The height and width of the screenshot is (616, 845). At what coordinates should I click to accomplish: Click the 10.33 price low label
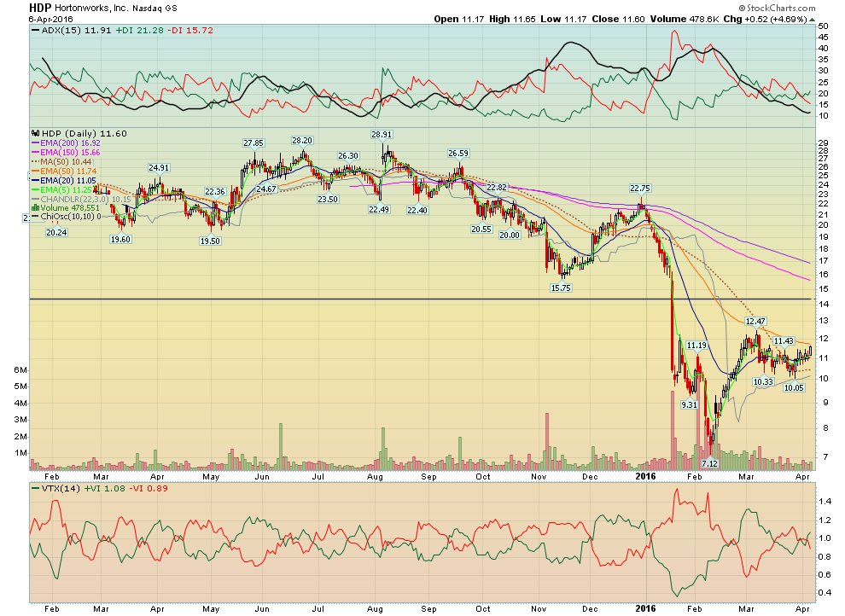click(x=763, y=381)
